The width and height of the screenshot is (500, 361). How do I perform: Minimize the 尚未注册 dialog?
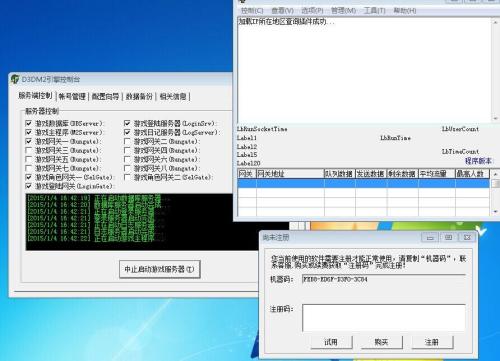point(430,237)
